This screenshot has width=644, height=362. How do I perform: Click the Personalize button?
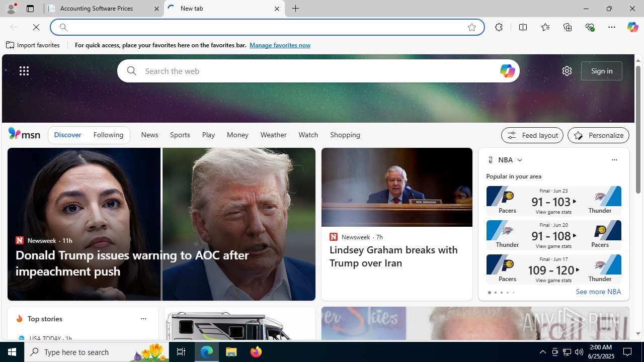(x=598, y=135)
